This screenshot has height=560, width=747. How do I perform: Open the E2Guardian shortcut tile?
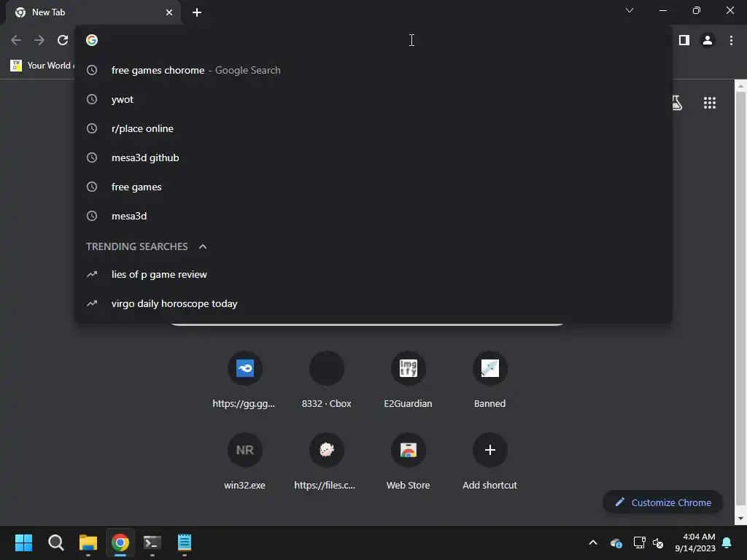pyautogui.click(x=409, y=380)
